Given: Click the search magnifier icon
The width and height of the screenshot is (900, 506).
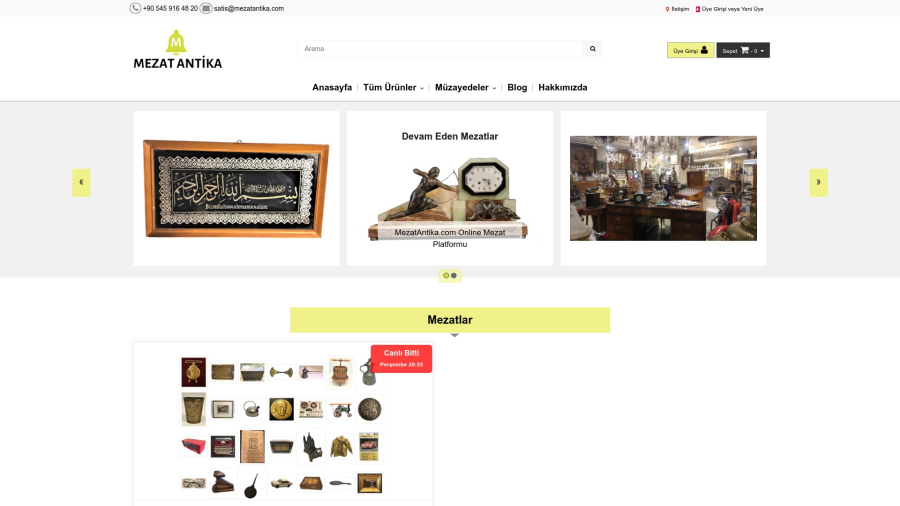Looking at the screenshot, I should pyautogui.click(x=592, y=49).
